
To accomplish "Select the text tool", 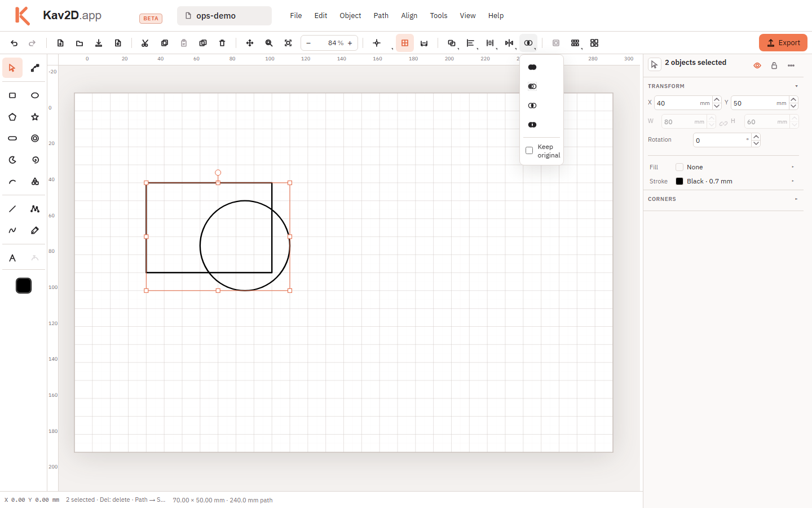I will 12,258.
